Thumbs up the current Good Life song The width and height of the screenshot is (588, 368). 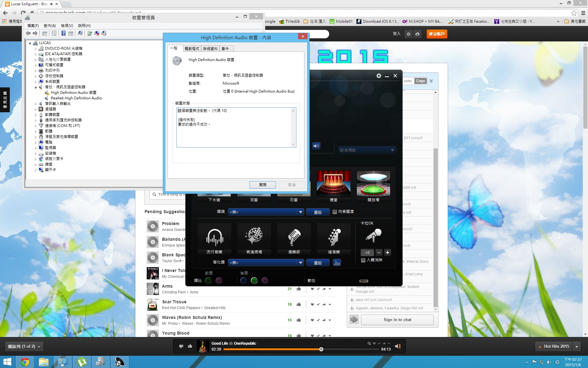(x=190, y=346)
